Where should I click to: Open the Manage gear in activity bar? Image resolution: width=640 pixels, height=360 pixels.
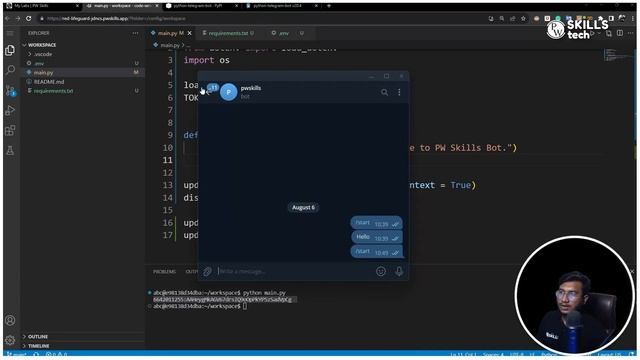click(10, 340)
